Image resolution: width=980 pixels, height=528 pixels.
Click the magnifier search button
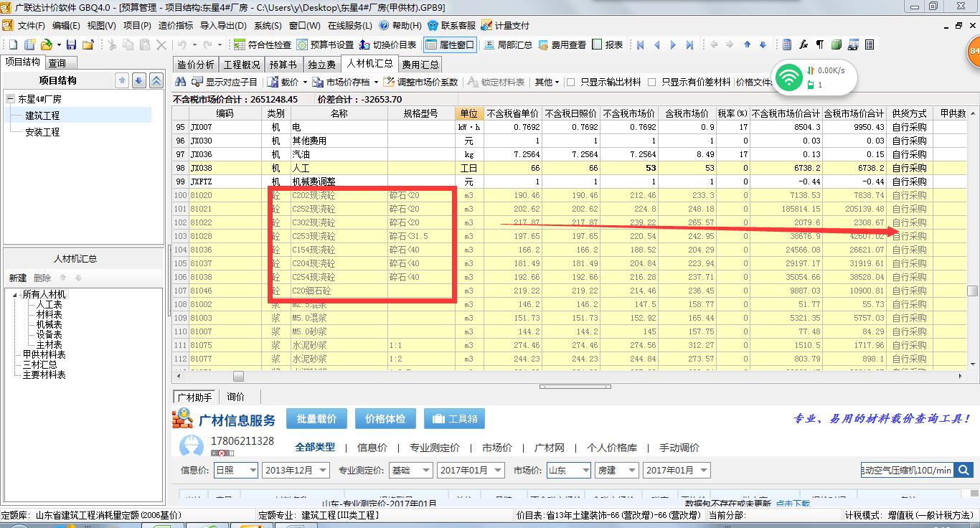[x=963, y=471]
